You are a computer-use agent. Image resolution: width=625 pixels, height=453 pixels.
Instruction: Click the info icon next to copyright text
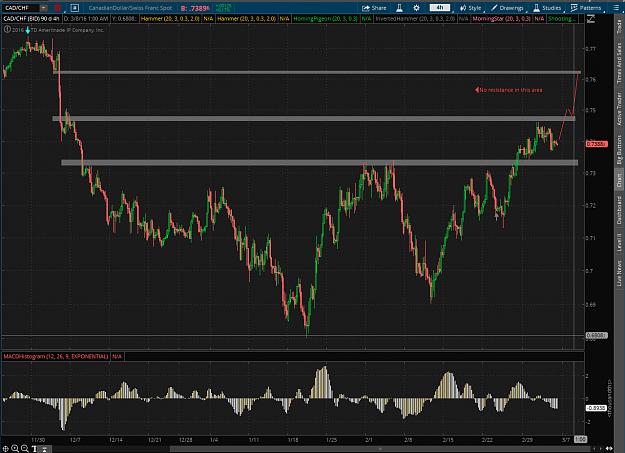[x=7, y=29]
